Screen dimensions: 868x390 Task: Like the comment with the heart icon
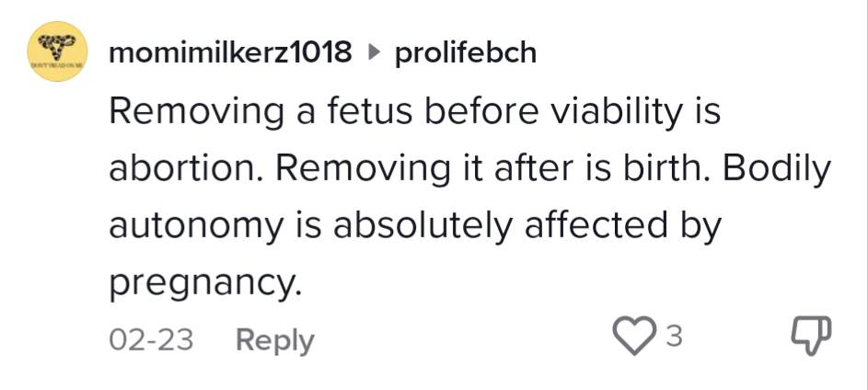tap(632, 338)
